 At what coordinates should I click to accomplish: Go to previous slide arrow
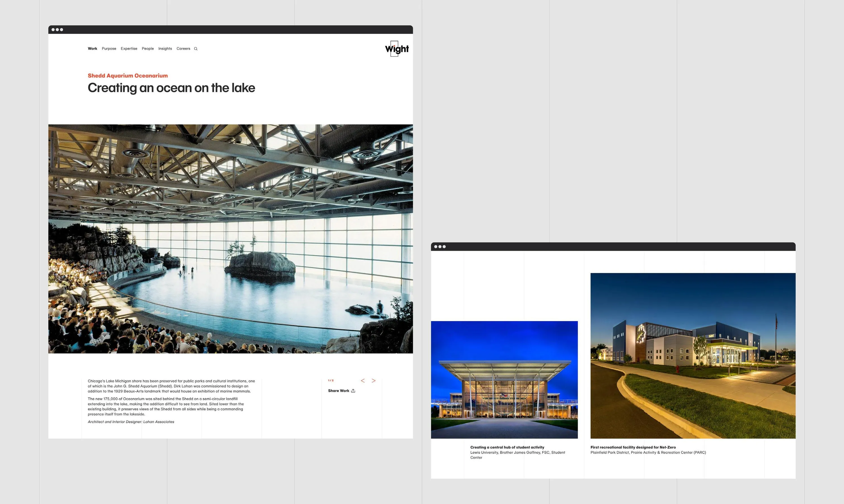(x=363, y=381)
